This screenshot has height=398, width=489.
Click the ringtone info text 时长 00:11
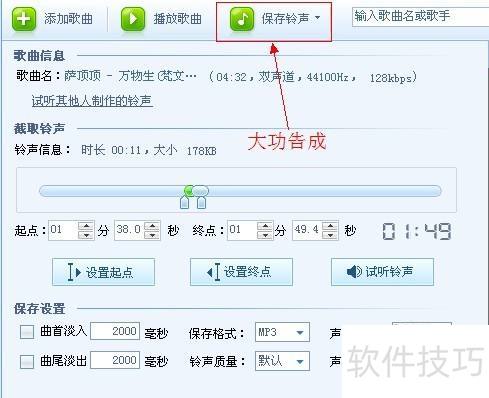(111, 150)
